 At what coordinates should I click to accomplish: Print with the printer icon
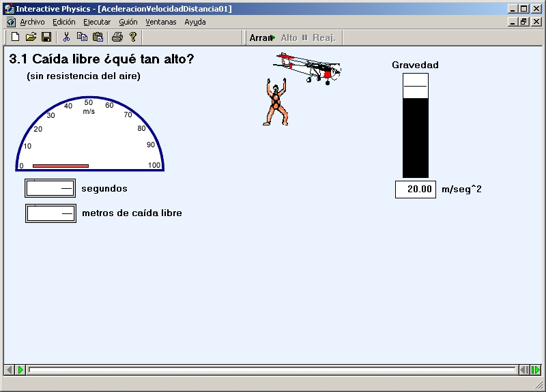(117, 37)
